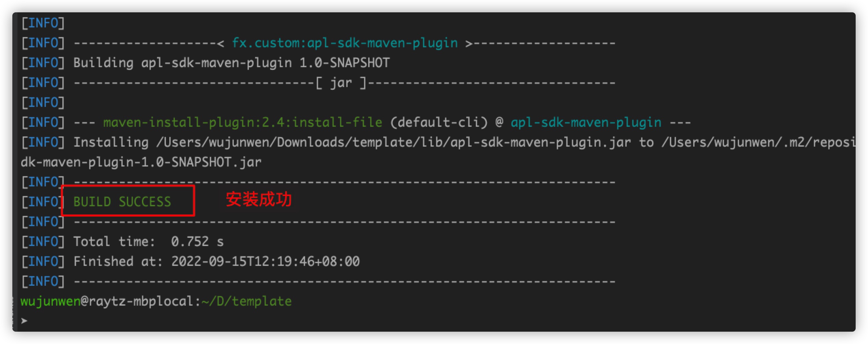Image resolution: width=868 pixels, height=344 pixels.
Task: Click the green wujunwen username in prompt
Action: [50, 302]
